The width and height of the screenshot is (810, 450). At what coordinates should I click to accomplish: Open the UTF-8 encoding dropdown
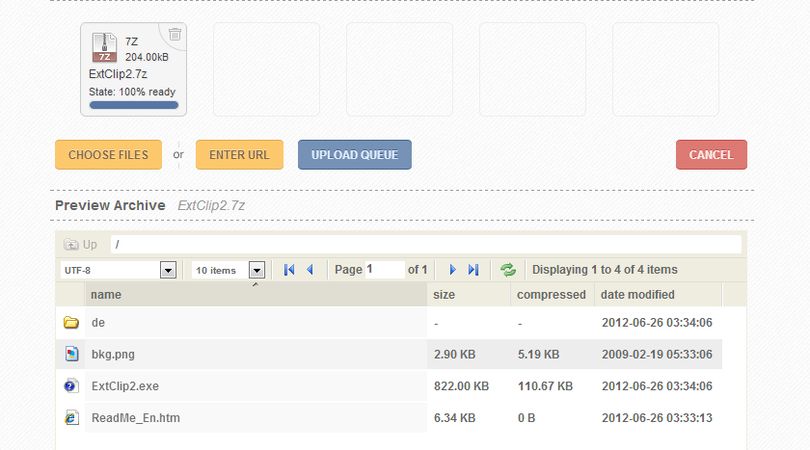[x=168, y=270]
